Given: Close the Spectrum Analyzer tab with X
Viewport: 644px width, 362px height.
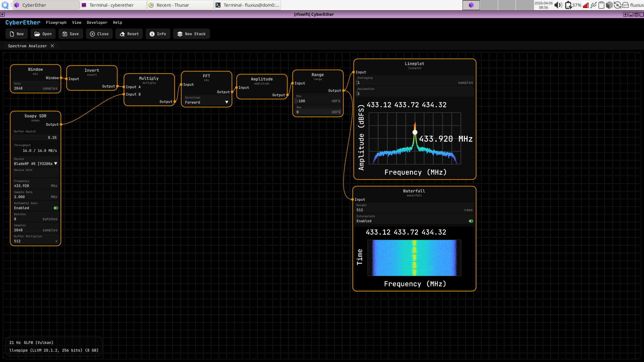Looking at the screenshot, I should tap(52, 46).
